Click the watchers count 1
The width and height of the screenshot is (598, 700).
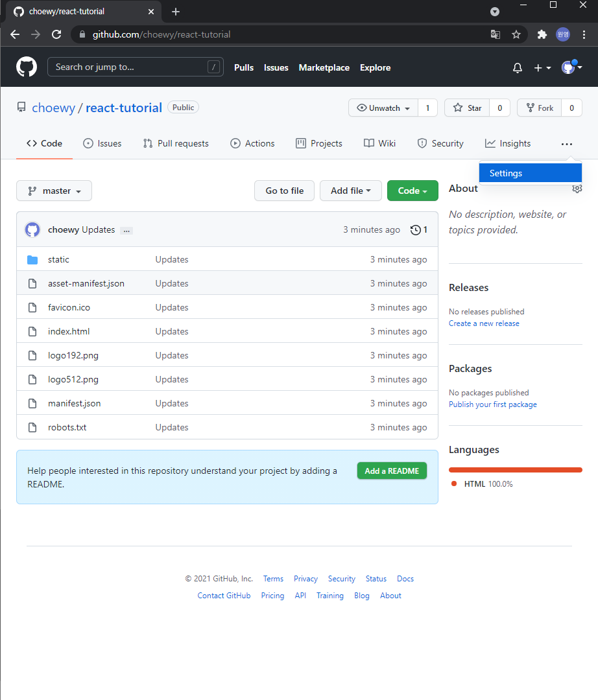coord(427,108)
